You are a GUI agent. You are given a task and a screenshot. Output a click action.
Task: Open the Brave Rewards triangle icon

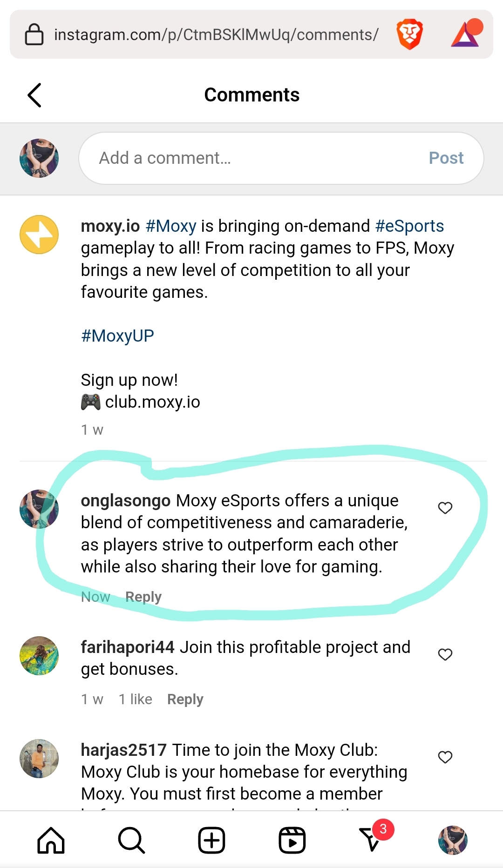466,34
